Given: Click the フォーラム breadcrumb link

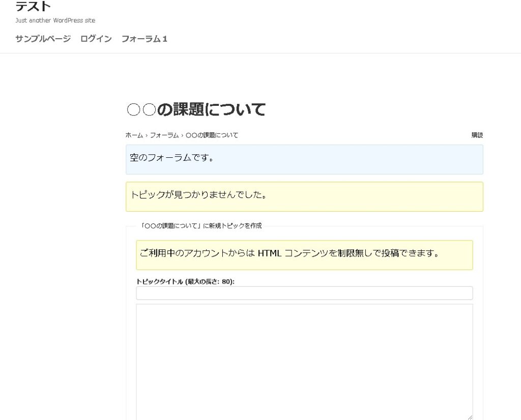Looking at the screenshot, I should 164,135.
